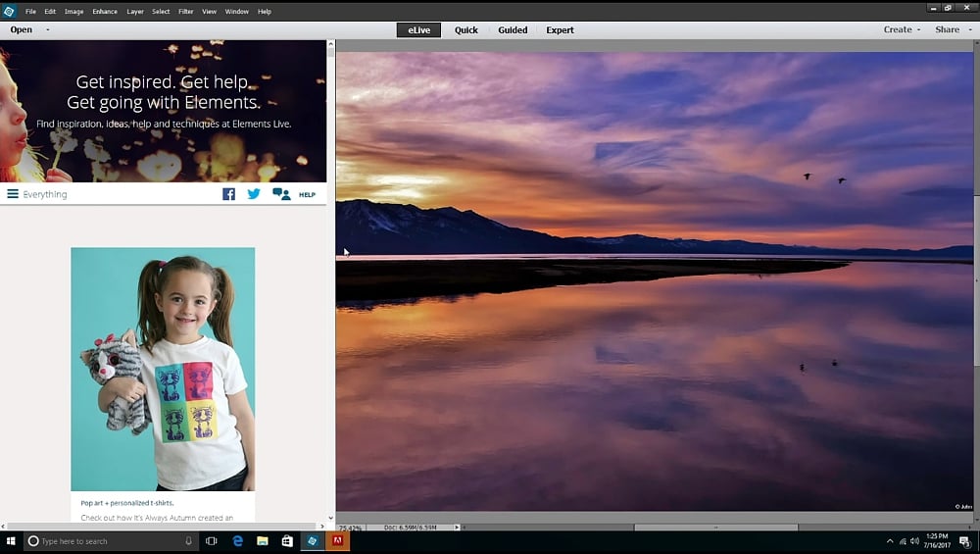
Task: Click Photoshop Elements taskbar icon
Action: [x=312, y=541]
